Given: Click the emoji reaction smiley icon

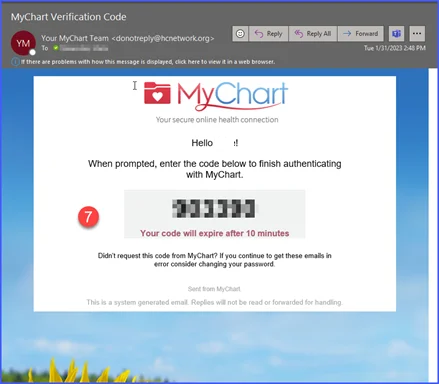Looking at the screenshot, I should (x=240, y=34).
